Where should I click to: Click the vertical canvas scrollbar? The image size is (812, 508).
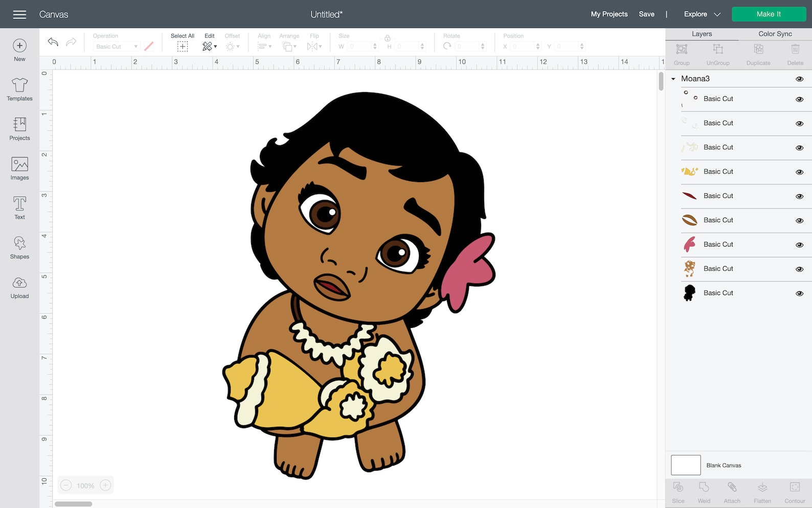click(661, 81)
